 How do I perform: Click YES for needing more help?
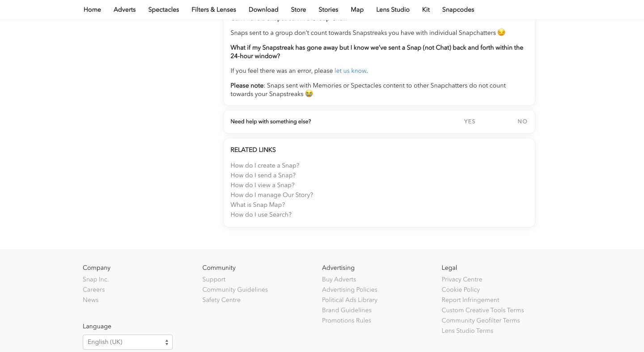(470, 122)
